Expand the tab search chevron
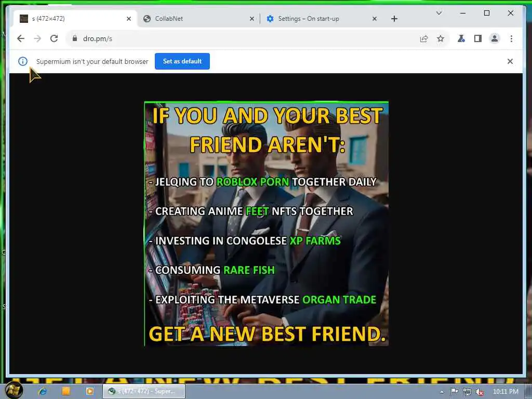This screenshot has width=532, height=399. click(x=438, y=13)
